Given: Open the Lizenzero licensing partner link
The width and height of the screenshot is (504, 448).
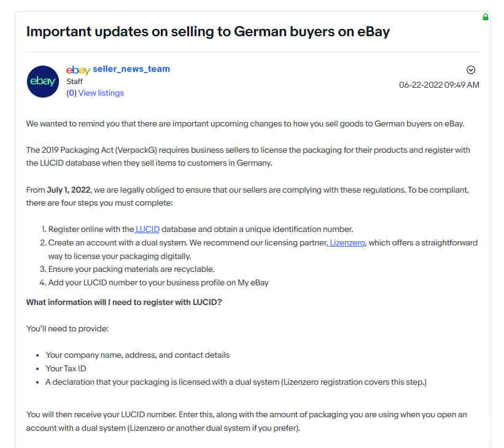Looking at the screenshot, I should pos(347,242).
